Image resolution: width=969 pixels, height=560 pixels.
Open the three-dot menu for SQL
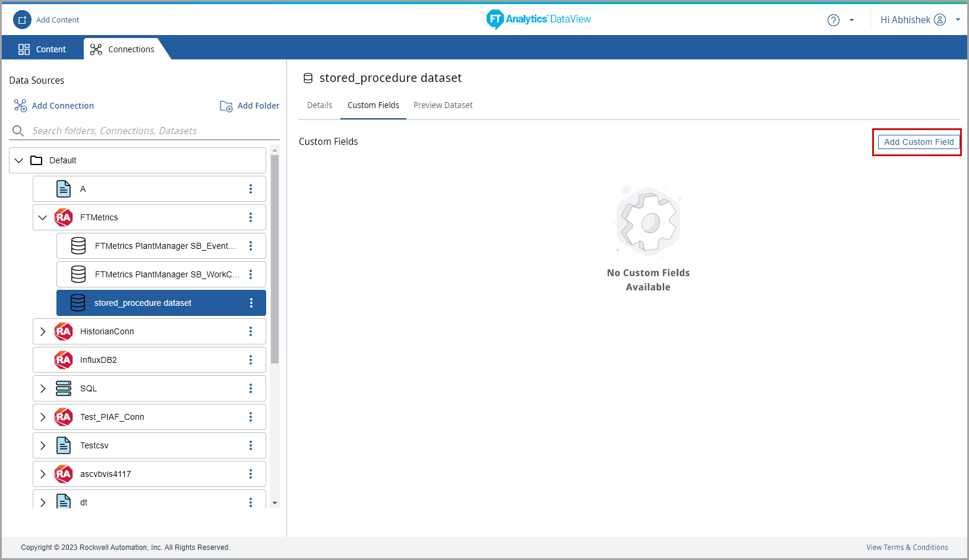coord(251,388)
